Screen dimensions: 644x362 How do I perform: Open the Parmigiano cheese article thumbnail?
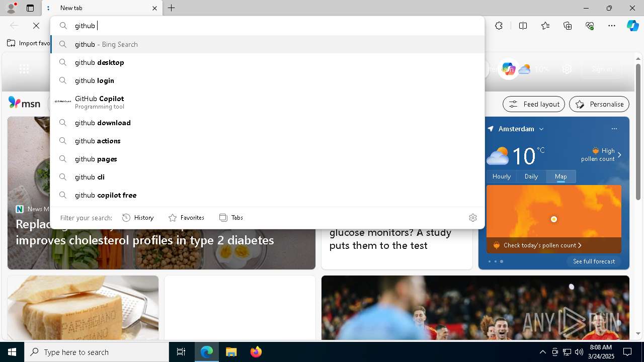tap(83, 308)
